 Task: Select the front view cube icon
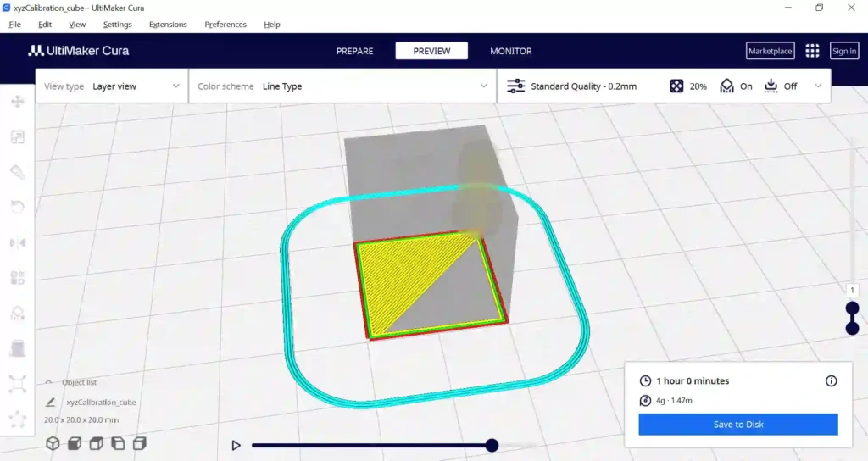tap(75, 443)
